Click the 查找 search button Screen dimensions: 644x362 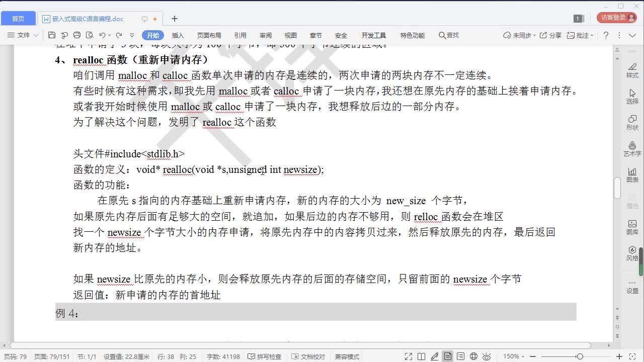(x=449, y=35)
